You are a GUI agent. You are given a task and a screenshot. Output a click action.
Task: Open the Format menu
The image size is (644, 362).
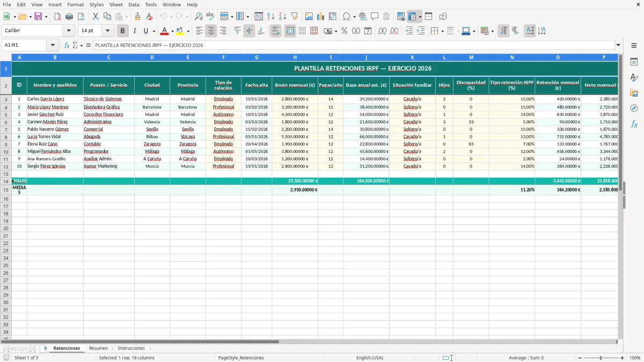click(76, 4)
